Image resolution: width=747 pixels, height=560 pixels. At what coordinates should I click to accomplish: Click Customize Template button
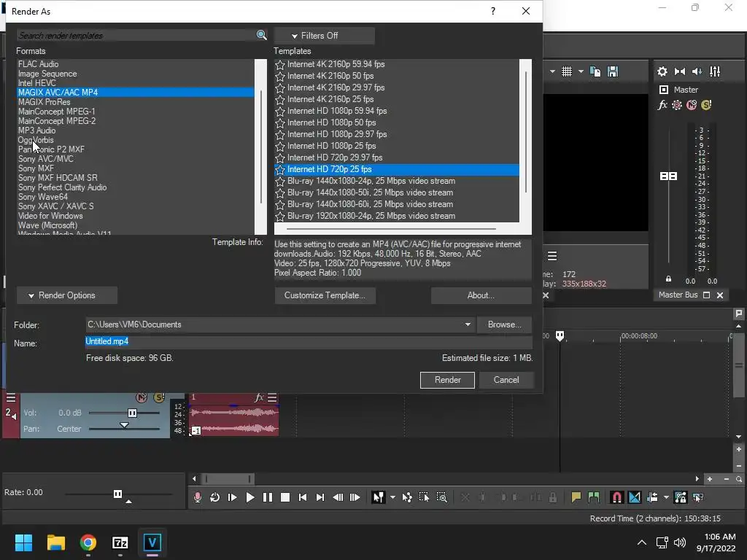pyautogui.click(x=325, y=295)
